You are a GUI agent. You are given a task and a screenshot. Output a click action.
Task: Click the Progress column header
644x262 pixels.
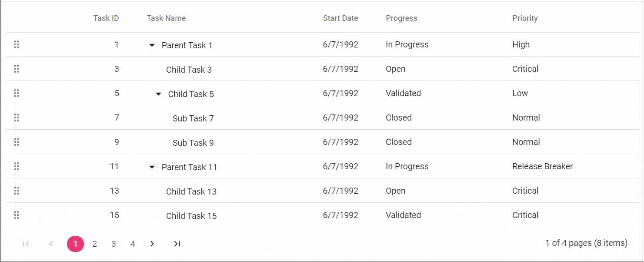401,18
